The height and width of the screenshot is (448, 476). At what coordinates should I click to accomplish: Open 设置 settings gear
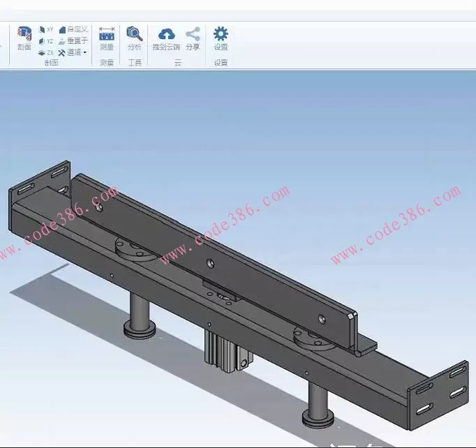tap(221, 38)
